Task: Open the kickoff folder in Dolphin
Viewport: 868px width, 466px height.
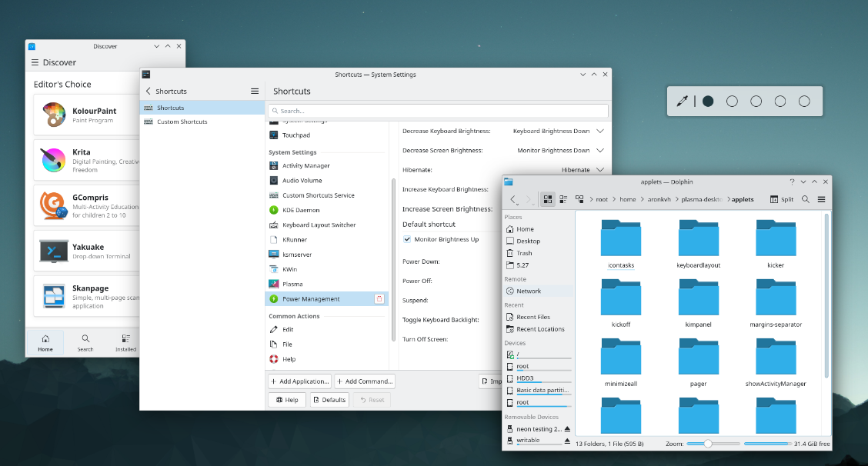Action: 620,303
